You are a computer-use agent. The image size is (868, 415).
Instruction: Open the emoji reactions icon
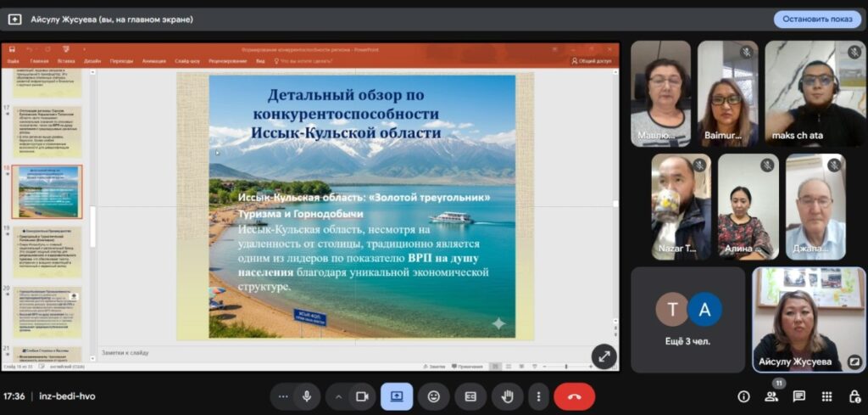click(x=434, y=396)
